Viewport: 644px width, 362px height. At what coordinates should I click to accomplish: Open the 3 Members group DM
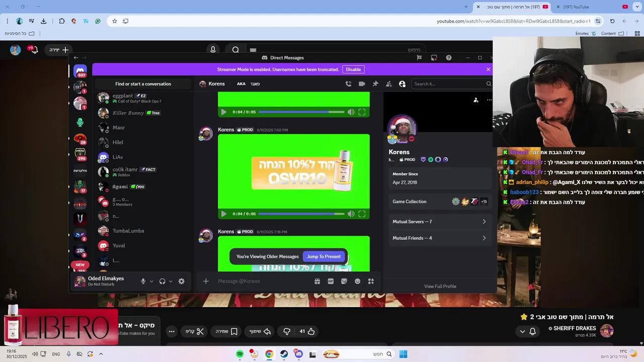143,202
